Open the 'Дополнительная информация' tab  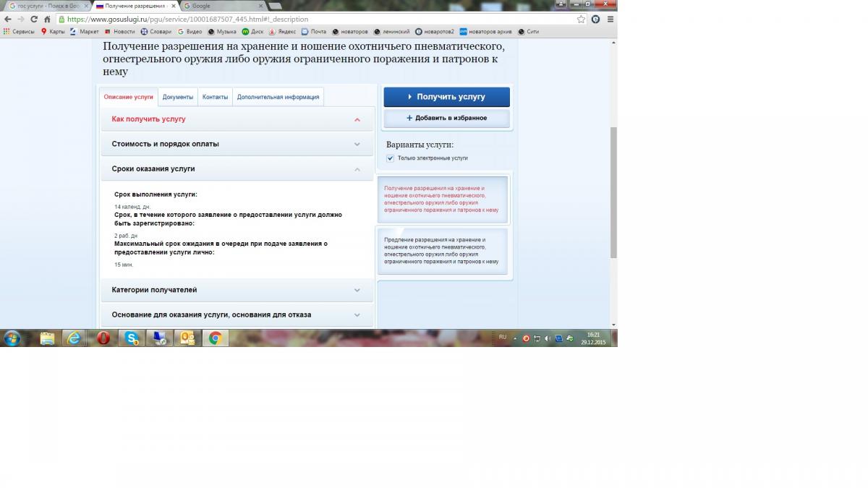pos(278,97)
